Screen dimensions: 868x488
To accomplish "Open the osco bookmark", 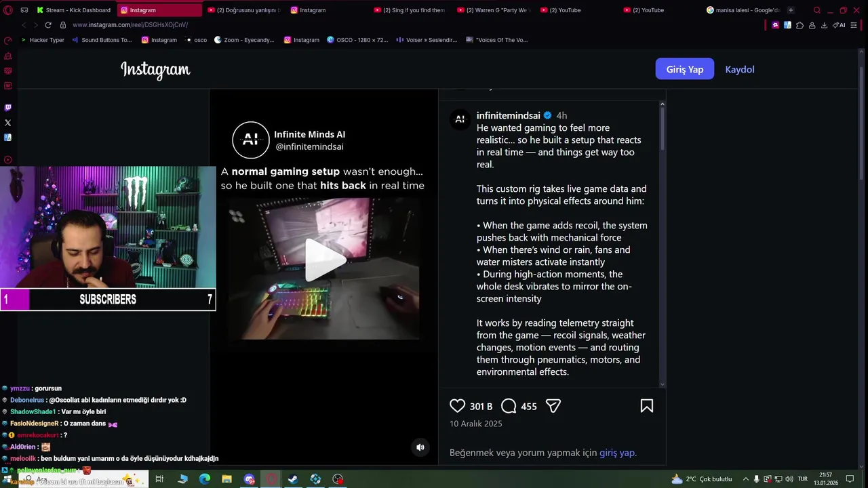I will pyautogui.click(x=196, y=40).
